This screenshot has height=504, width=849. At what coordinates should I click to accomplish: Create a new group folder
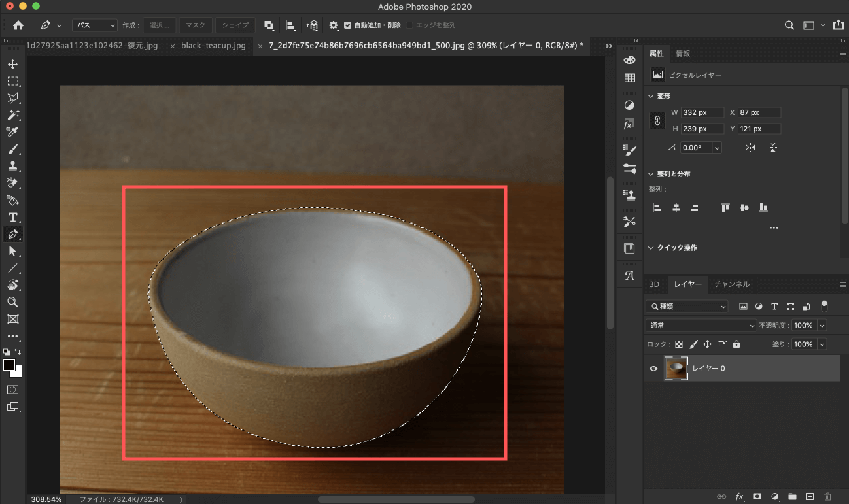click(x=792, y=496)
